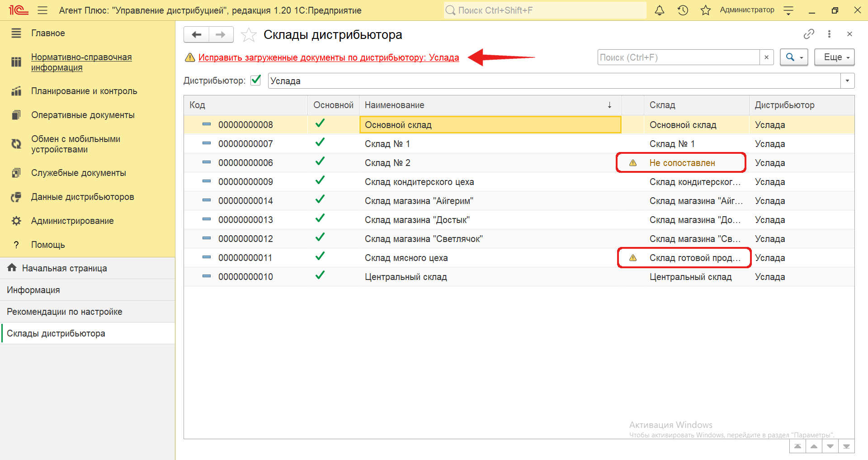The height and width of the screenshot is (460, 868).
Task: Click Основной checkmark in row 00000000007
Action: pyautogui.click(x=320, y=142)
